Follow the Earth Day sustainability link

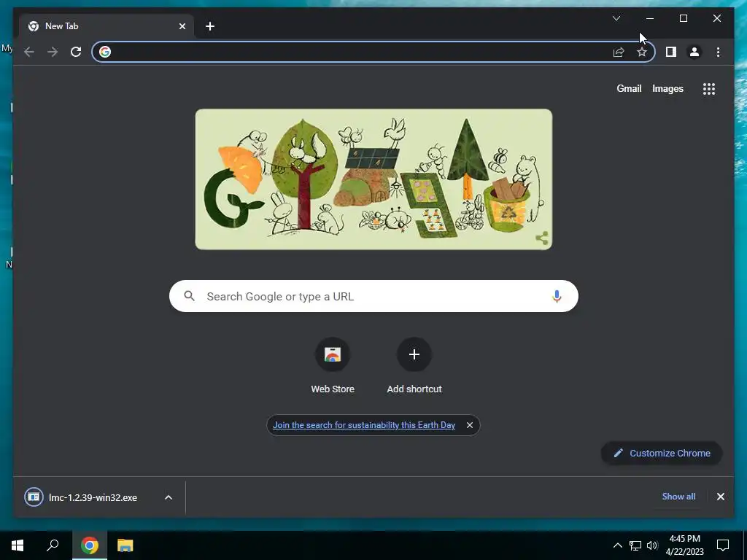(x=364, y=425)
